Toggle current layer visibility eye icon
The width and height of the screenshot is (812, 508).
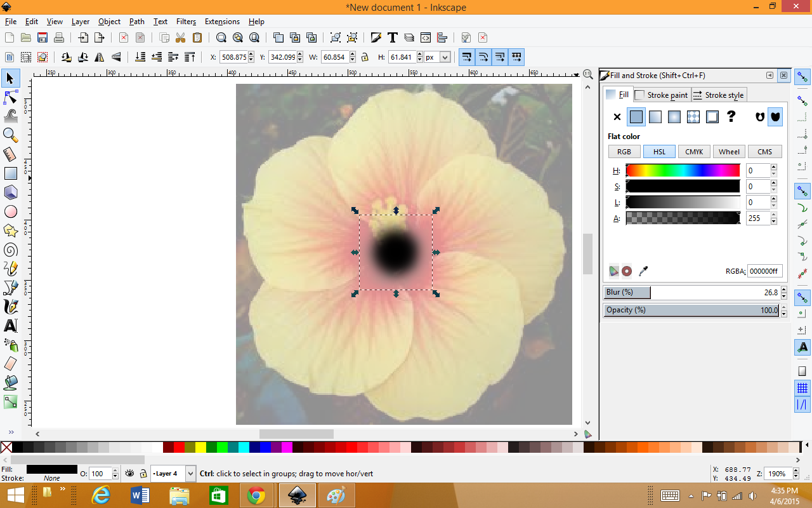[x=129, y=474]
